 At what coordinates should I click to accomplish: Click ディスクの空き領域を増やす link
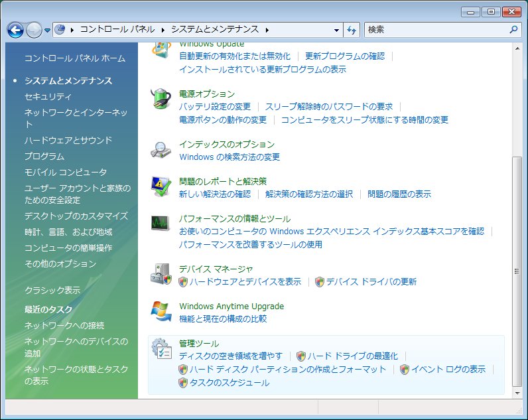click(x=231, y=356)
